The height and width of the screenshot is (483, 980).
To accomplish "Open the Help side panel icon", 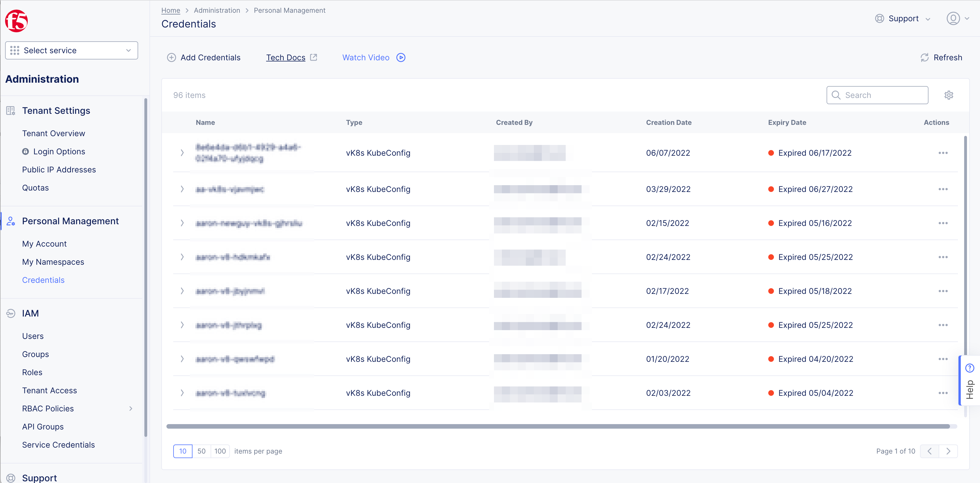I will click(x=969, y=368).
